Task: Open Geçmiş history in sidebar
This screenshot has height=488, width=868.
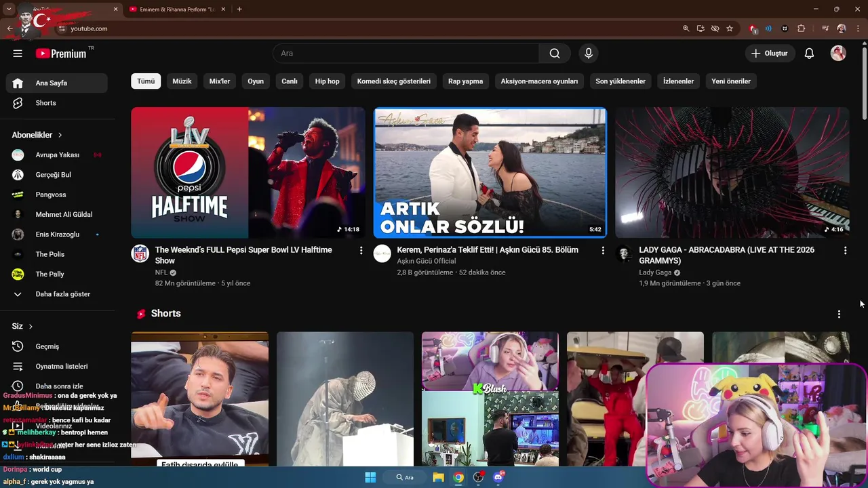Action: [x=56, y=346]
